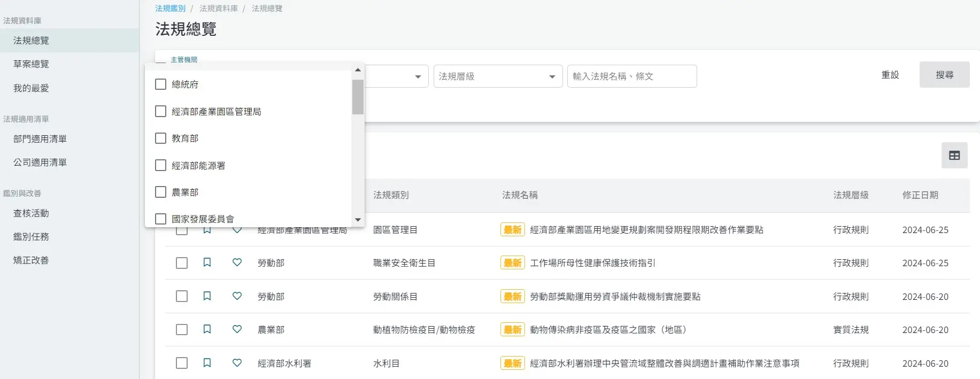This screenshot has height=379, width=980.
Task: Open 草案總覽 in the sidebar
Action: pyautogui.click(x=31, y=64)
